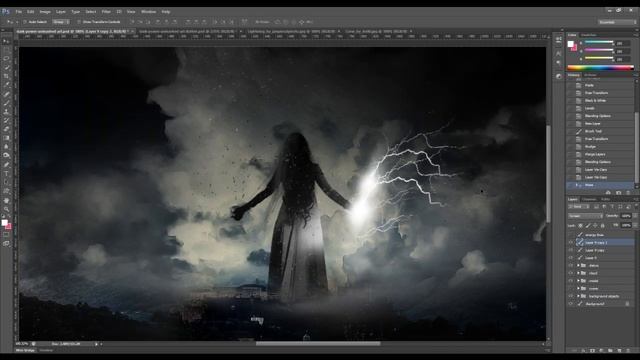
Task: Select the Background layer name
Action: [595, 304]
